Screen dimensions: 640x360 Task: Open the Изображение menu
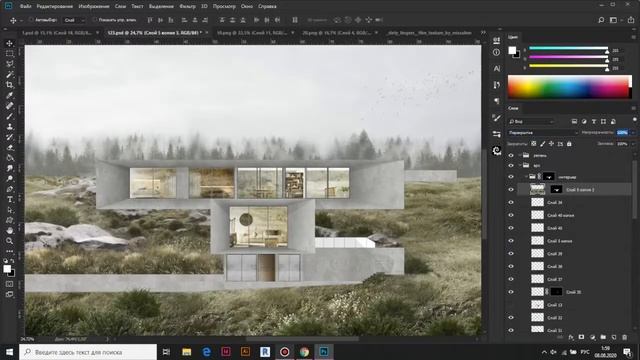click(94, 7)
